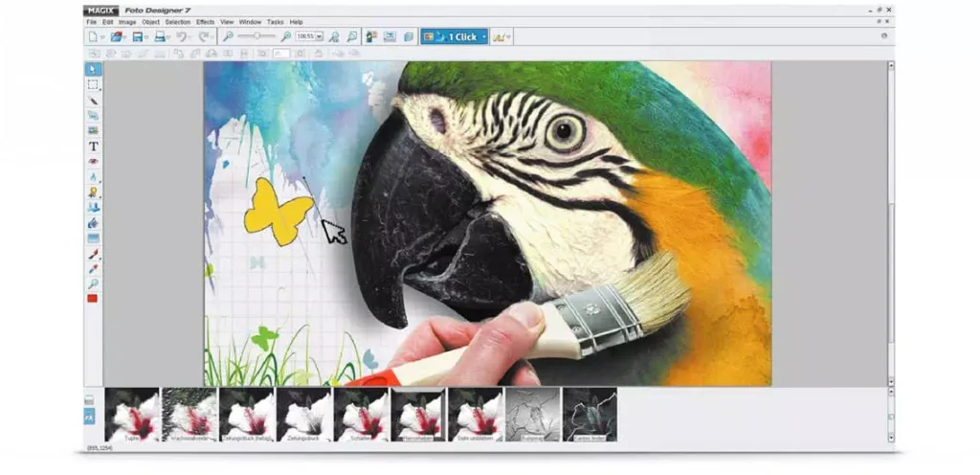Click the Open file folder icon
980x475 pixels.
pyautogui.click(x=116, y=37)
